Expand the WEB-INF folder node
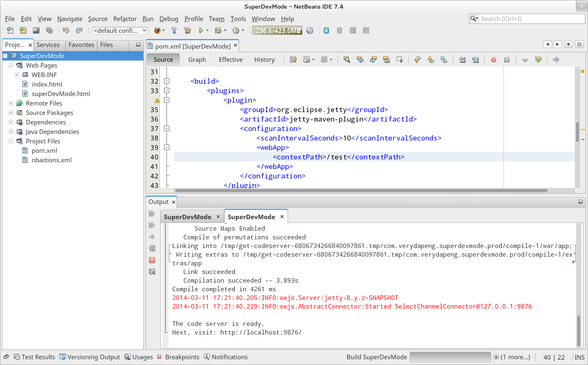Image resolution: width=588 pixels, height=365 pixels. point(17,75)
